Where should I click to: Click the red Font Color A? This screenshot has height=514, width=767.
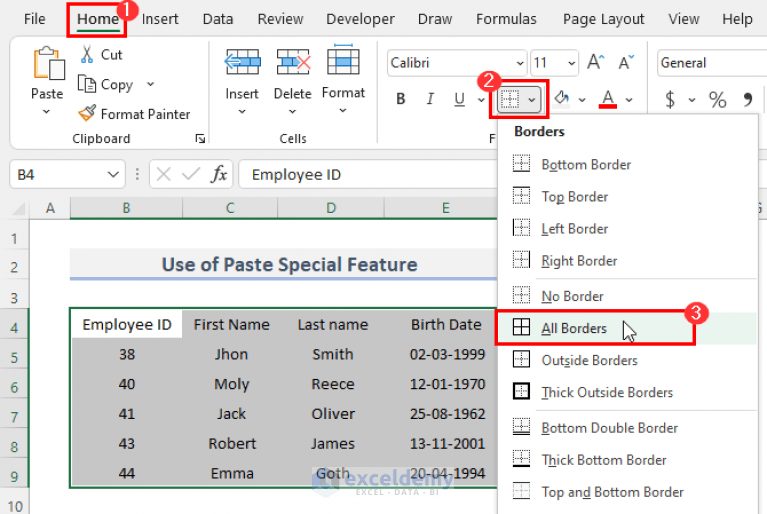coord(608,99)
